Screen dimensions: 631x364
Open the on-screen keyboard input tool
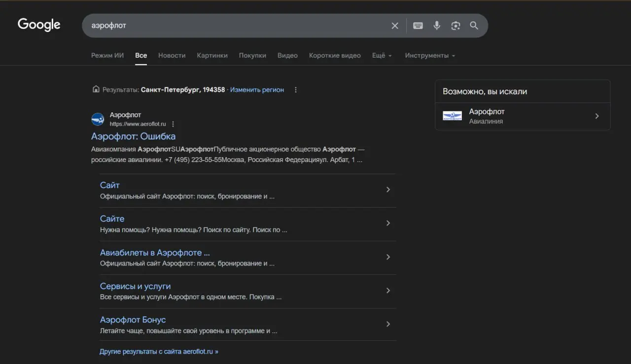[x=418, y=26]
